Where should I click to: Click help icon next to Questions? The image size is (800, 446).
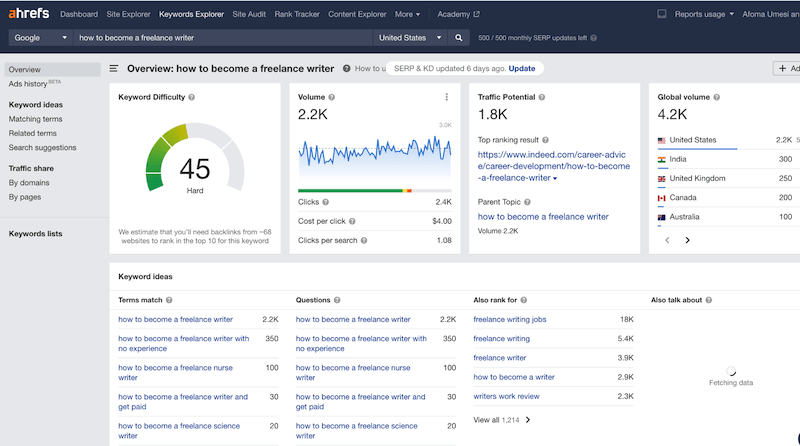click(x=337, y=300)
